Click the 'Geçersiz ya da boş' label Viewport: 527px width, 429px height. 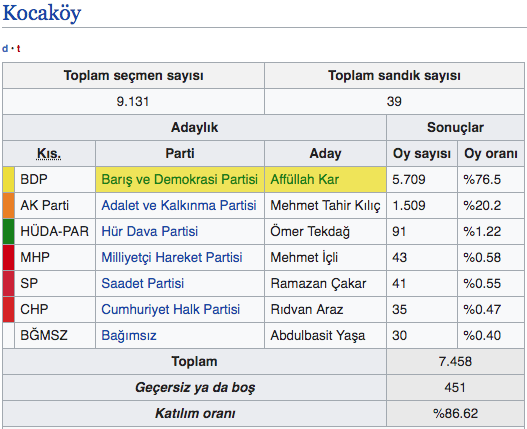195,387
